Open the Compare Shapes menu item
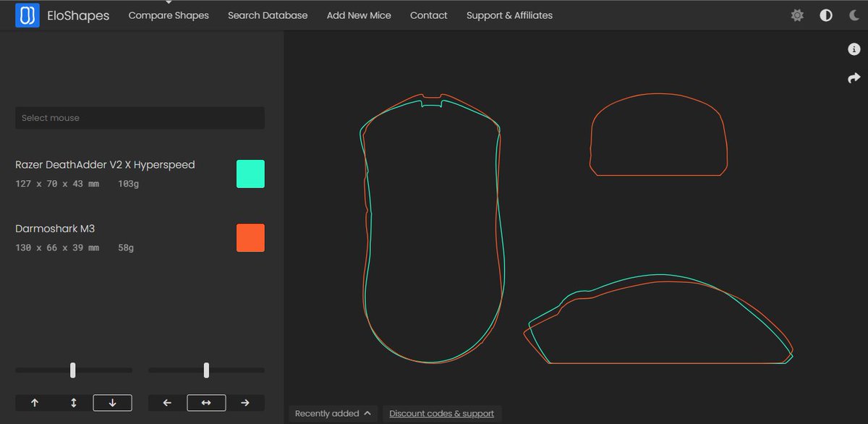Image resolution: width=868 pixels, height=424 pixels. coord(168,14)
